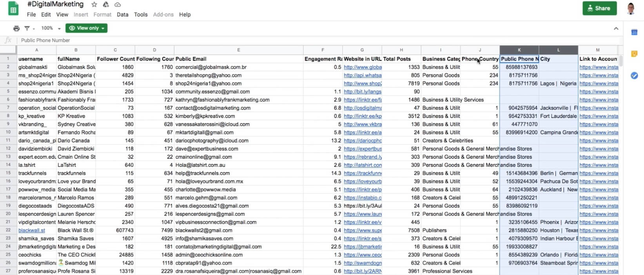This screenshot has width=644, height=275.
Task: Select the username header cell
Action: point(36,59)
